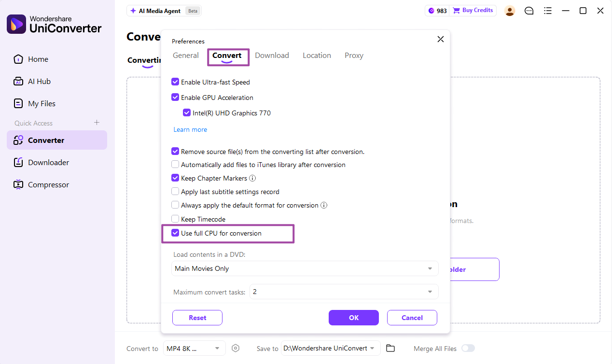Image resolution: width=612 pixels, height=364 pixels.
Task: Open the hamburger main menu icon
Action: click(x=547, y=11)
